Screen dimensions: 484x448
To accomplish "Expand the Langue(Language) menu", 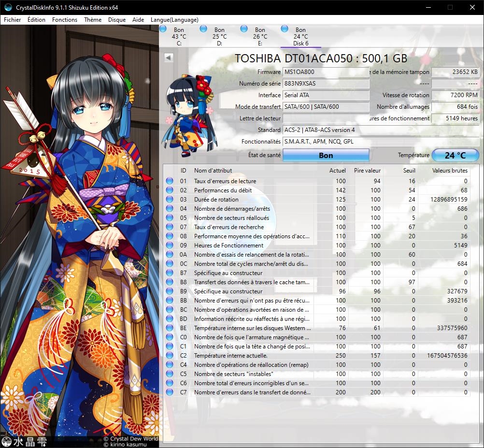I will (x=174, y=20).
